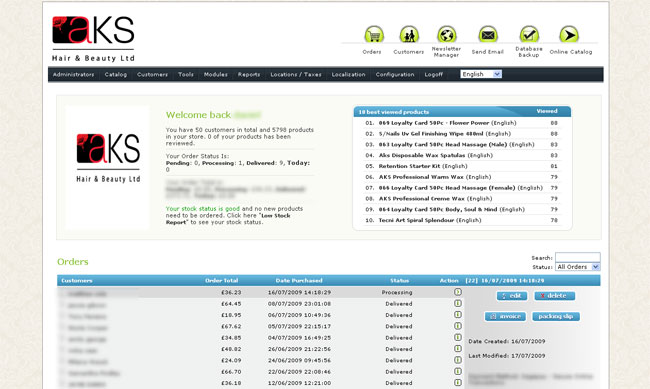
Task: Open the Modules menu
Action: 216,75
